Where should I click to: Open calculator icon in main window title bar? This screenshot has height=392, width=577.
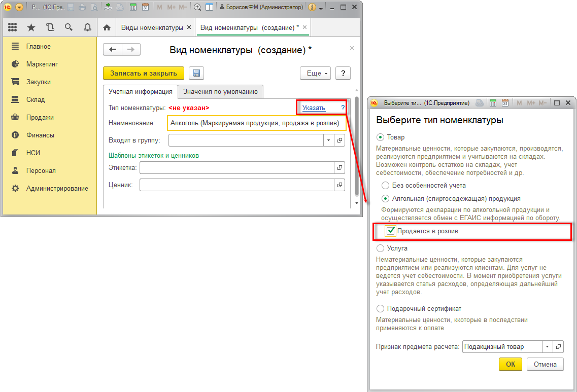click(133, 7)
